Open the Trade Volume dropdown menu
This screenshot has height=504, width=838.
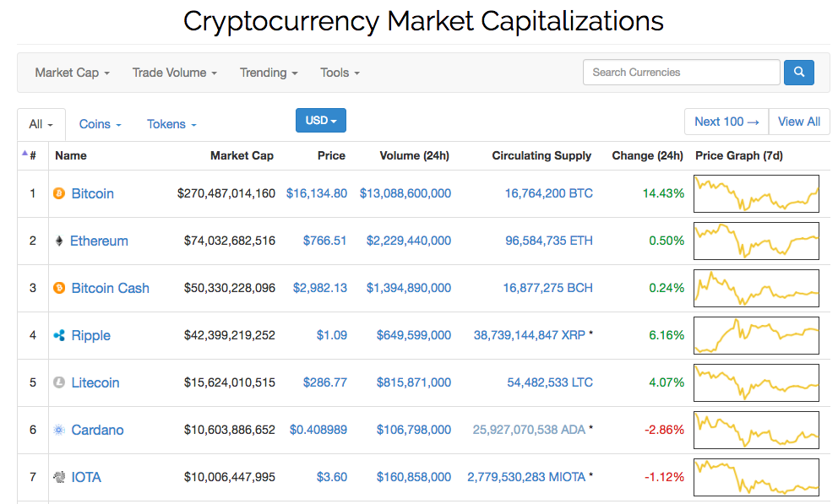[x=175, y=73]
